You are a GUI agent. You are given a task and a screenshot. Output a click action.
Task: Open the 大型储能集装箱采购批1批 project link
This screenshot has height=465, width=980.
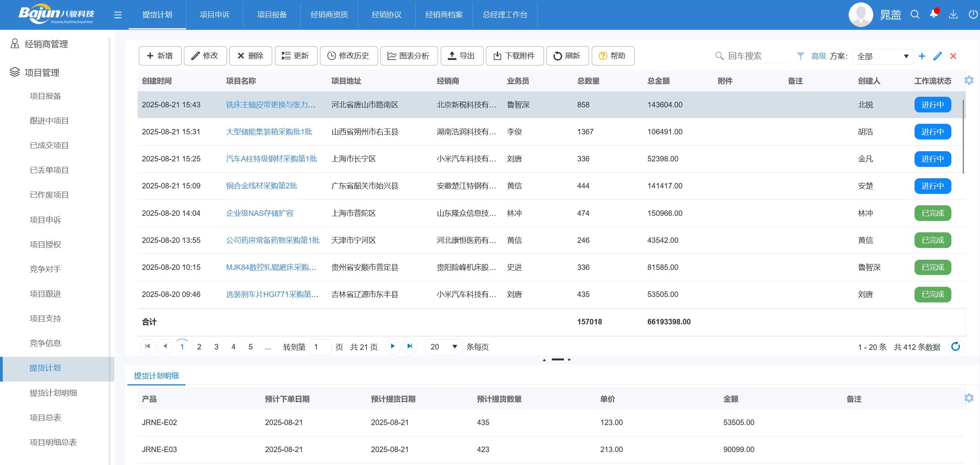(x=269, y=132)
